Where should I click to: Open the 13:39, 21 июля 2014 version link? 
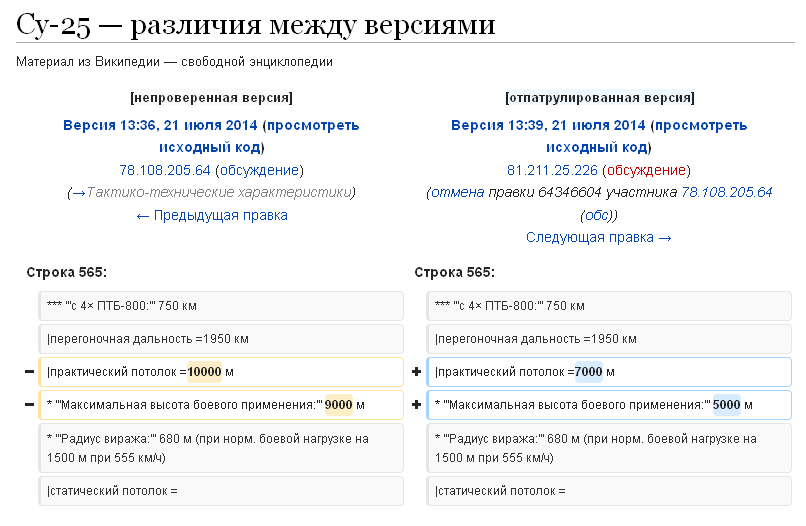click(548, 125)
